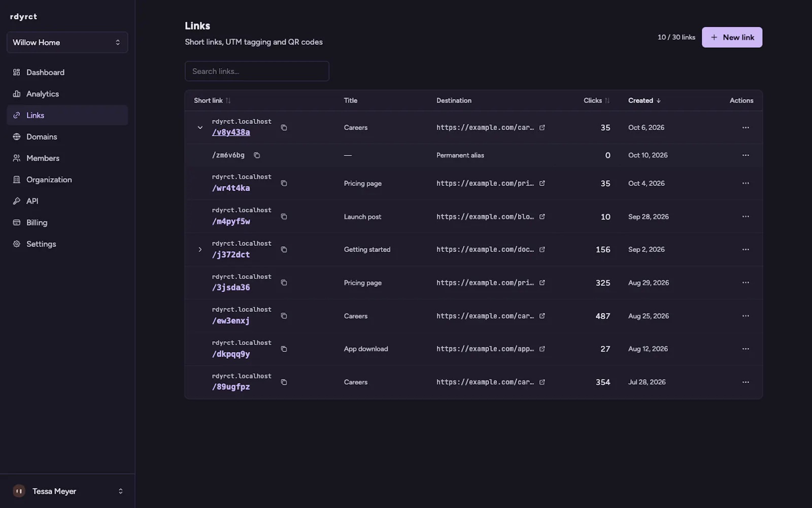Expand the /j372dct link row
Viewport: 812px width, 508px height.
200,249
